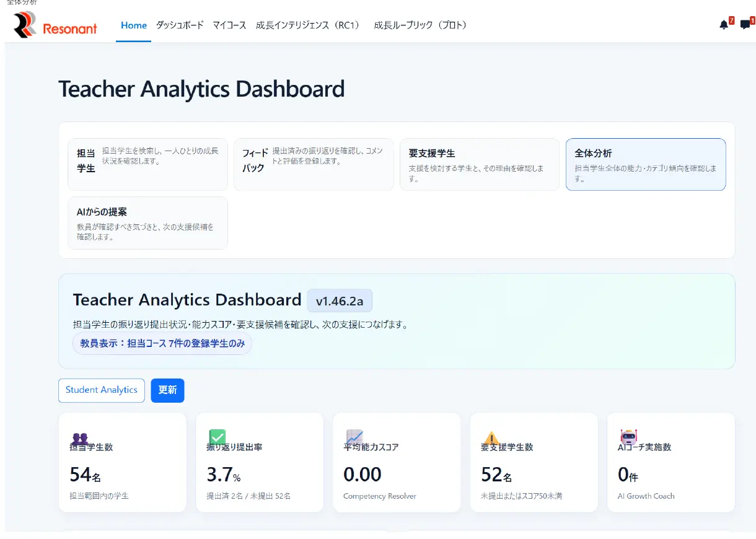Click the 全体分析 title text at top

[x=22, y=3]
